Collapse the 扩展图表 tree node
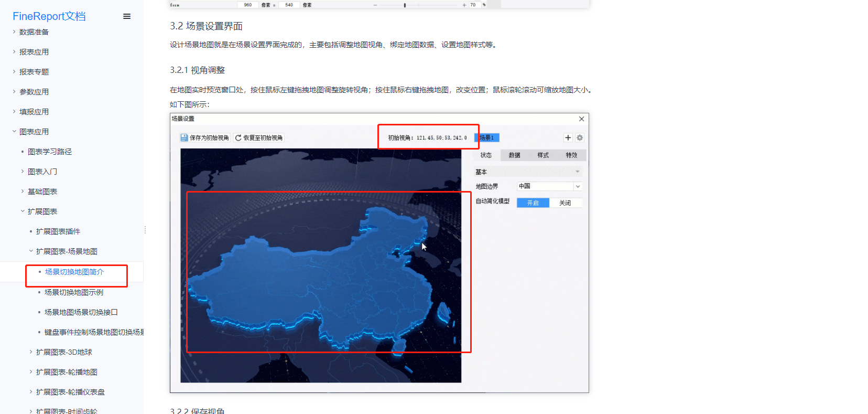This screenshot has width=868, height=414. pos(23,211)
